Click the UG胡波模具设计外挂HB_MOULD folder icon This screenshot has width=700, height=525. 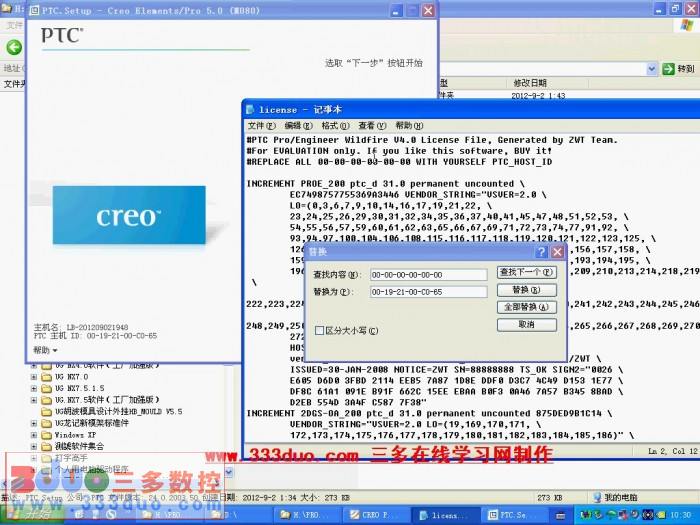[46, 412]
